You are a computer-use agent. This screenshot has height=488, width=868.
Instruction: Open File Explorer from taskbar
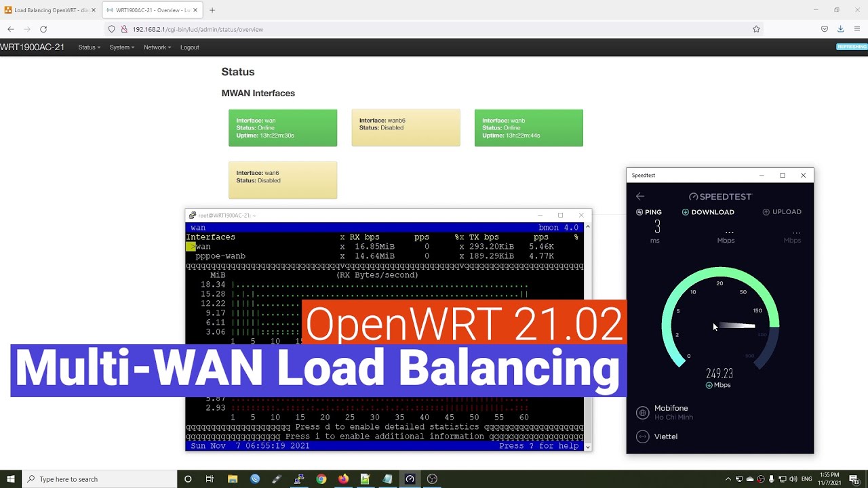point(233,479)
